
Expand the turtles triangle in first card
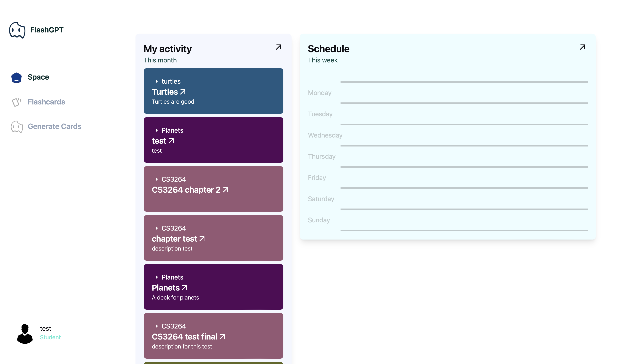coord(157,81)
